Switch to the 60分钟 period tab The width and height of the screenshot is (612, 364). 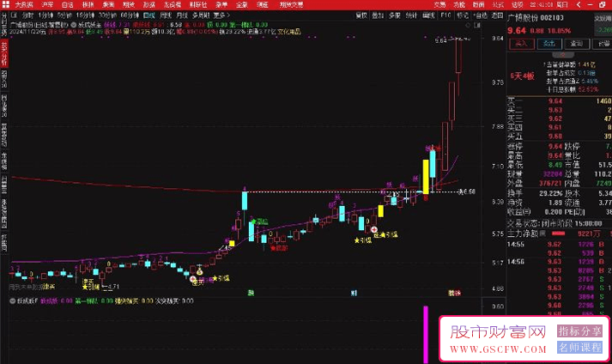[x=130, y=15]
